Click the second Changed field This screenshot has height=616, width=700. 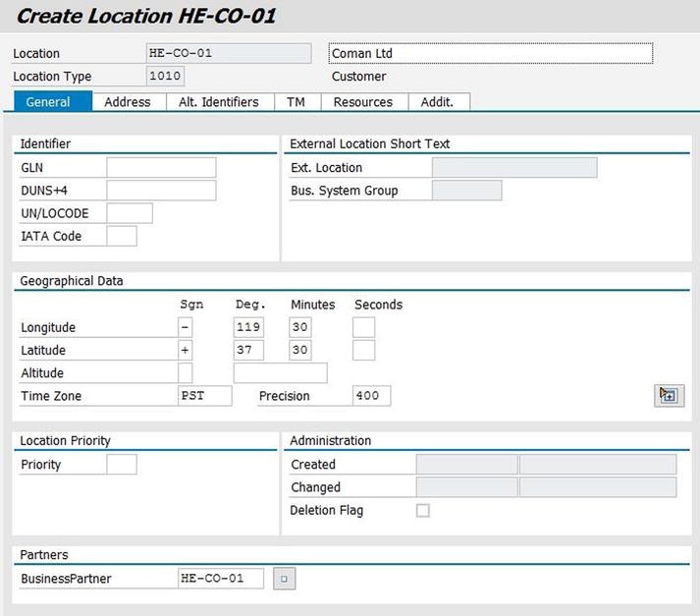(598, 487)
